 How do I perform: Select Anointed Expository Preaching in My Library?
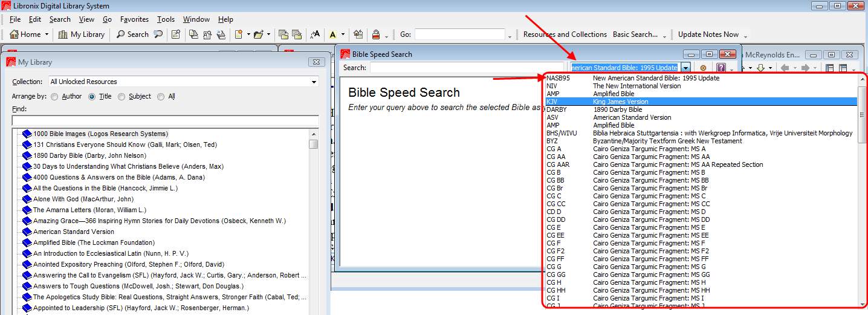129,264
